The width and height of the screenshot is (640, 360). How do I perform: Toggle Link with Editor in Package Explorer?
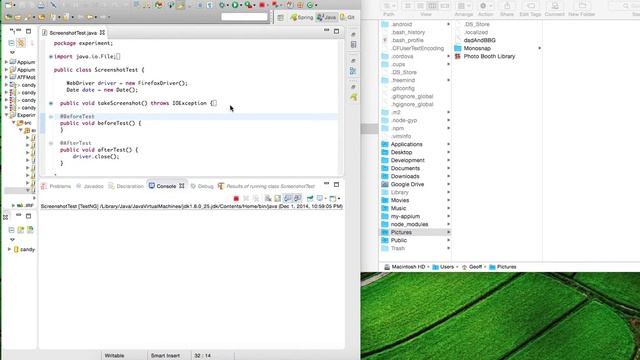[21, 42]
